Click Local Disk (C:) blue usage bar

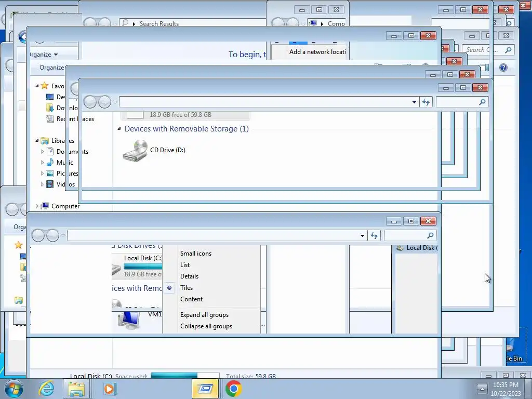pos(143,267)
